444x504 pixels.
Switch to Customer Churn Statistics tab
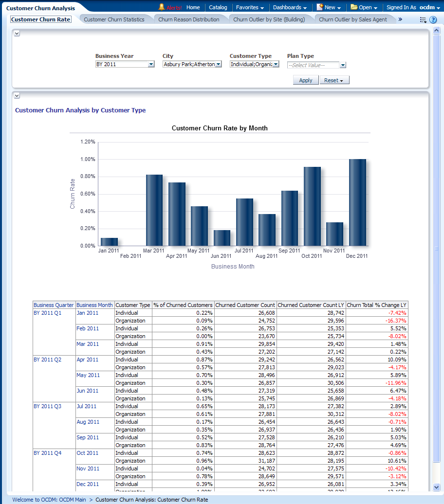click(x=114, y=19)
